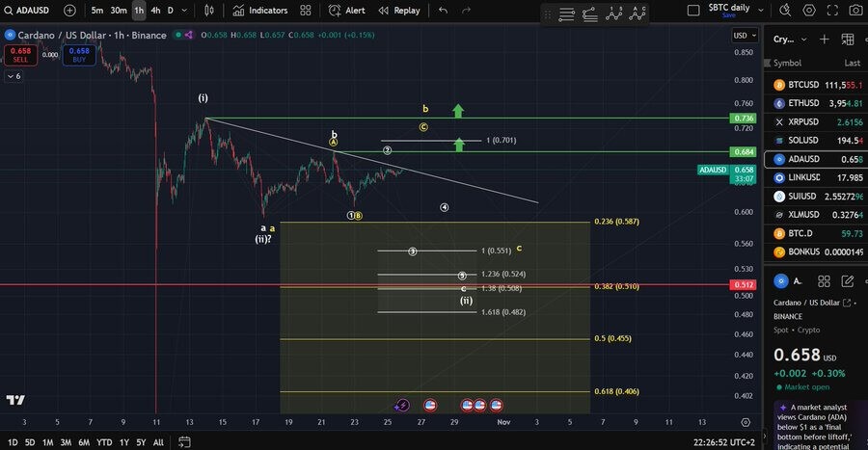Start bar Replay mode

(398, 11)
